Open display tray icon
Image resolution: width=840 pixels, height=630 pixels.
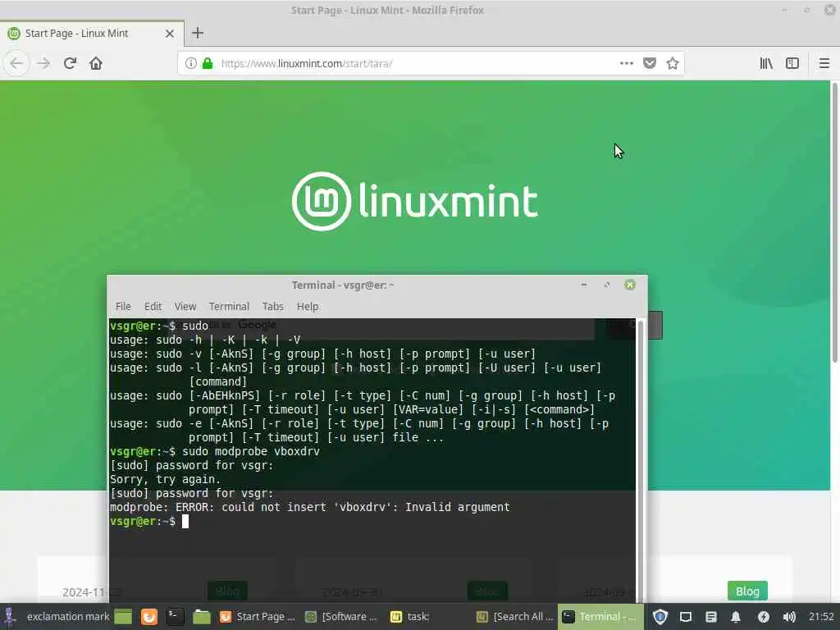[x=686, y=617]
